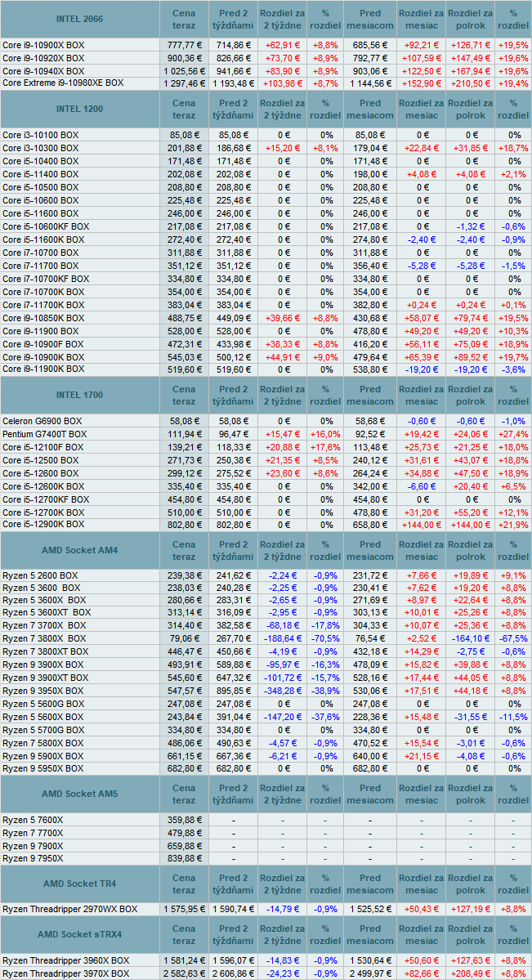
Task: Click Core i5-11400 BOX product
Action: point(41,174)
